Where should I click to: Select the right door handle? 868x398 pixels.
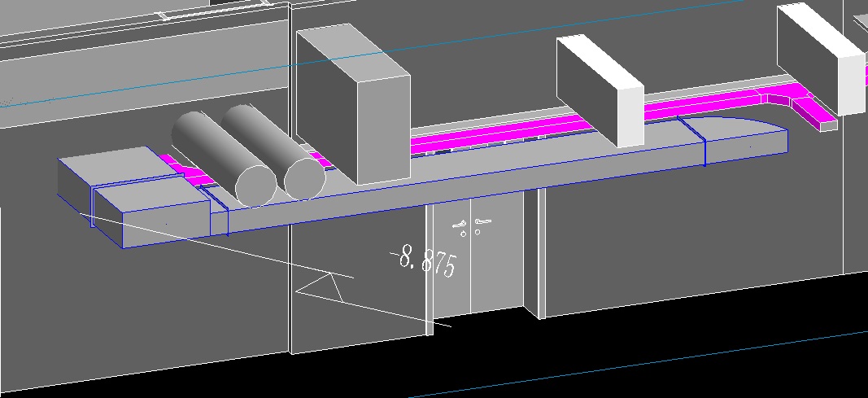(x=482, y=220)
